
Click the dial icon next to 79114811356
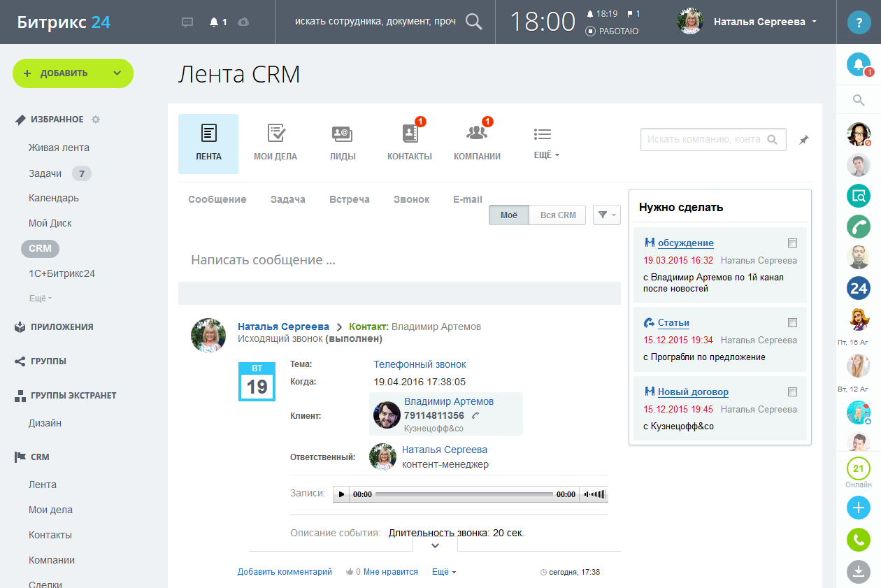pos(475,415)
